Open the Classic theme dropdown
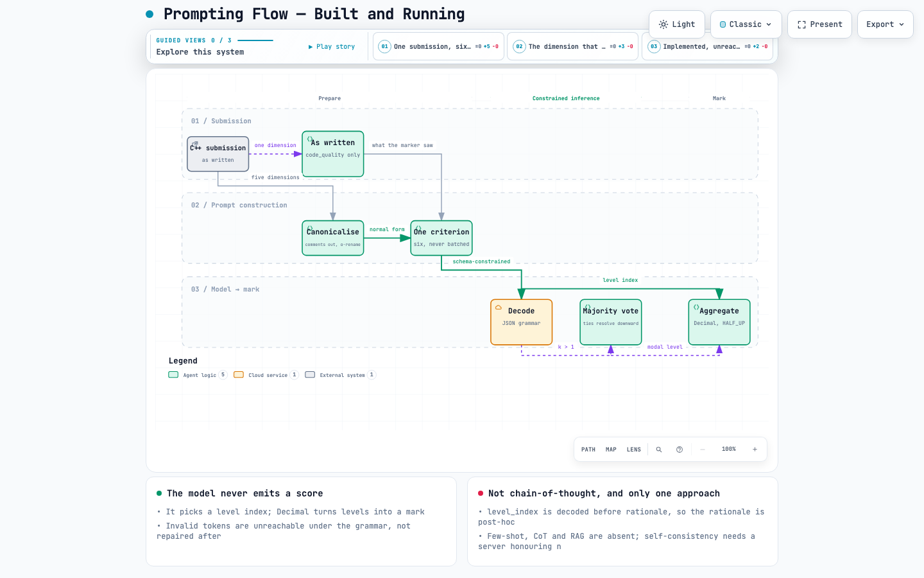The height and width of the screenshot is (578, 924). point(746,24)
